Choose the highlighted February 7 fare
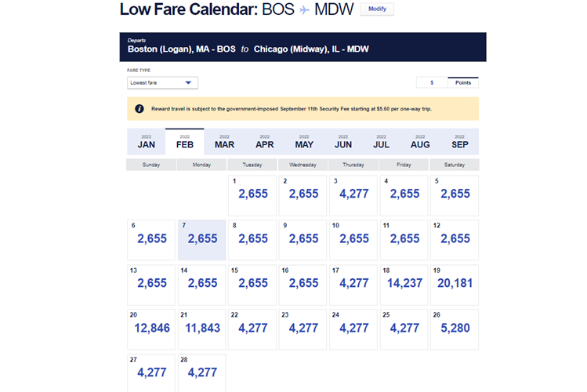 (202, 239)
